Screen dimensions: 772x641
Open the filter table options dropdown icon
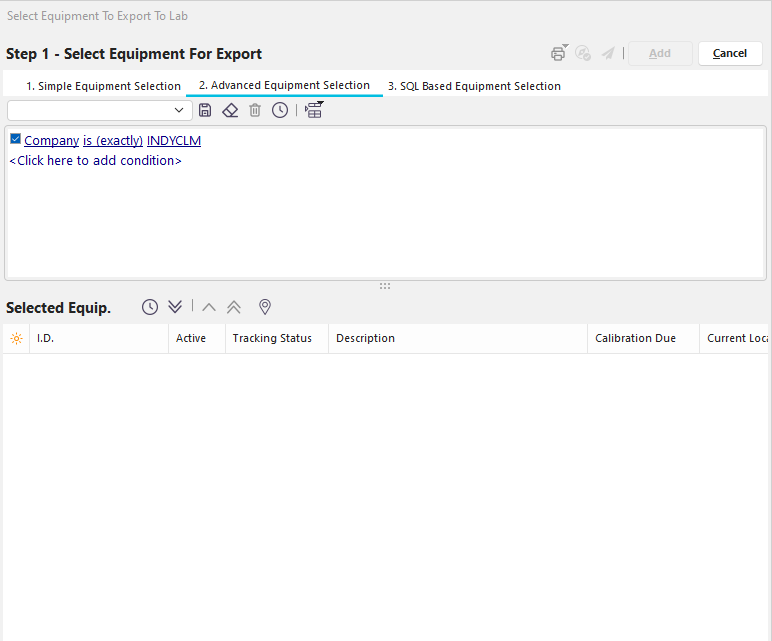(x=314, y=110)
